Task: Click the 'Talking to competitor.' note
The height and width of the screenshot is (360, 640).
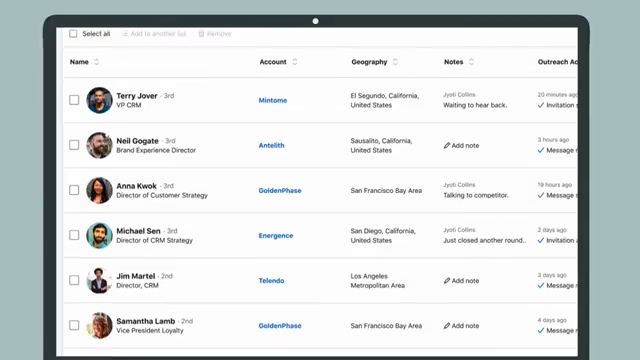Action: (476, 196)
